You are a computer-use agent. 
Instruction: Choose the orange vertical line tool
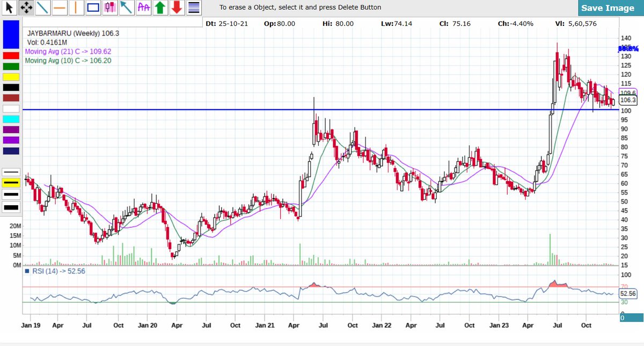point(76,8)
